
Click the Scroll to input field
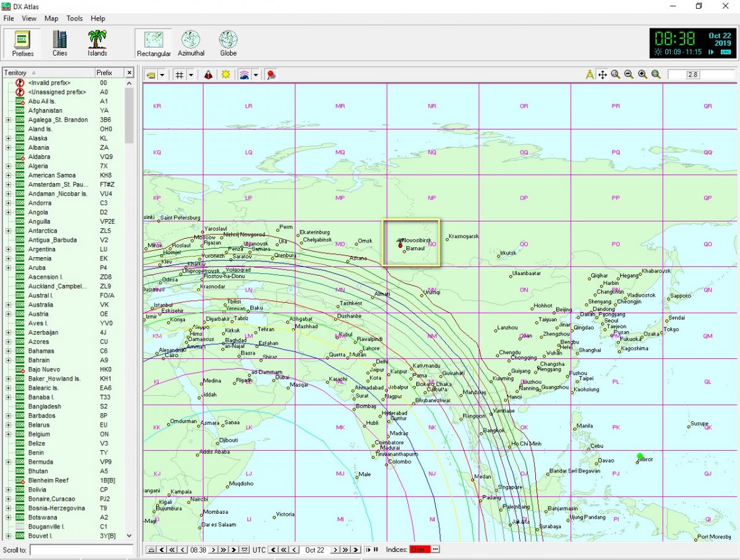[81, 550]
